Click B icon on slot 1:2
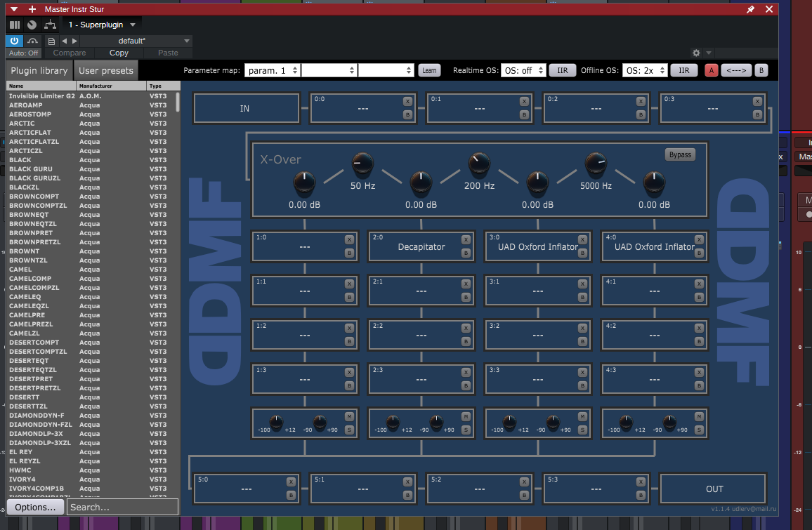Image resolution: width=812 pixels, height=530 pixels. [350, 342]
